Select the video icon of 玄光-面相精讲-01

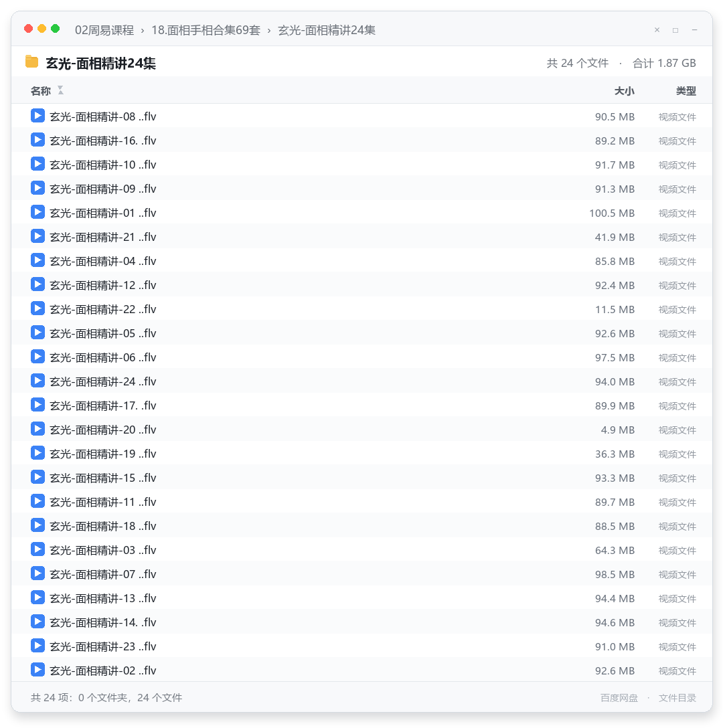(x=37, y=212)
